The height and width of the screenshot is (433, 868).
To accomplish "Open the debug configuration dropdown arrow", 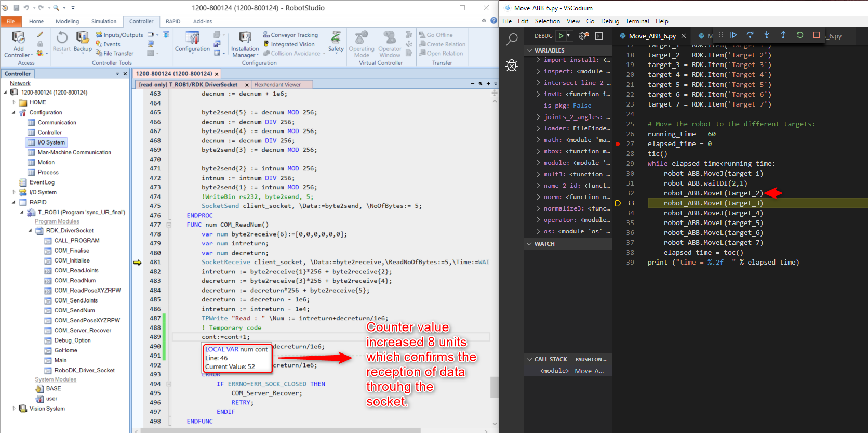I will coord(568,36).
